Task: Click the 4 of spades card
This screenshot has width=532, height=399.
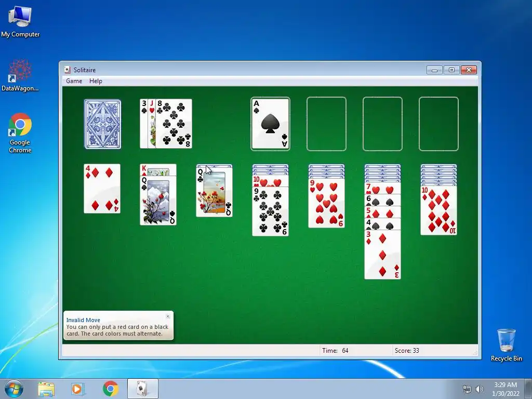Action: coord(382,224)
